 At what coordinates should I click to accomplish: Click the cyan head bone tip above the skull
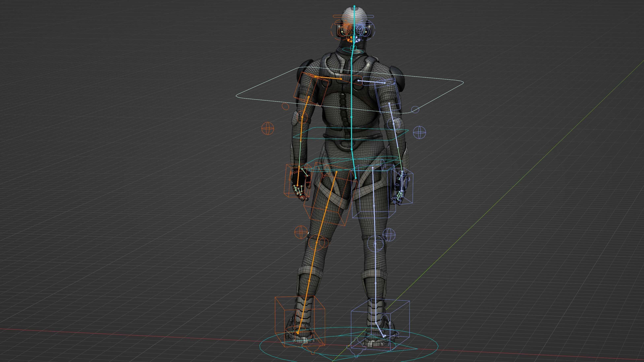[x=354, y=6]
